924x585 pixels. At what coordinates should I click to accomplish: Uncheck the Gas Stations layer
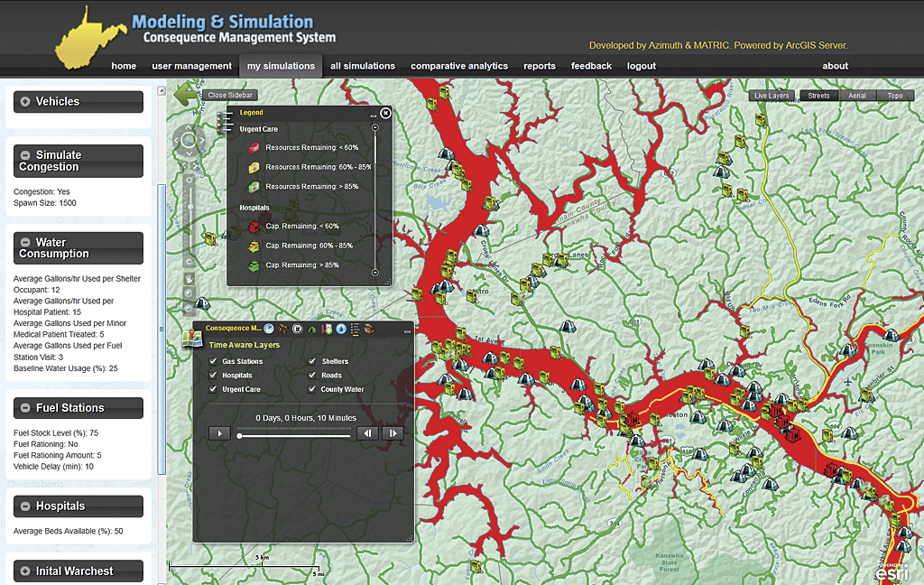coord(213,361)
